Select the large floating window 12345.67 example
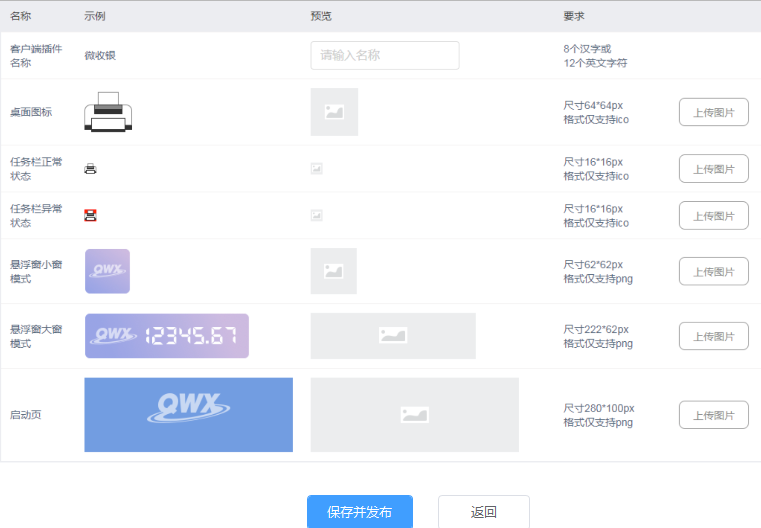761x528 pixels. point(166,336)
